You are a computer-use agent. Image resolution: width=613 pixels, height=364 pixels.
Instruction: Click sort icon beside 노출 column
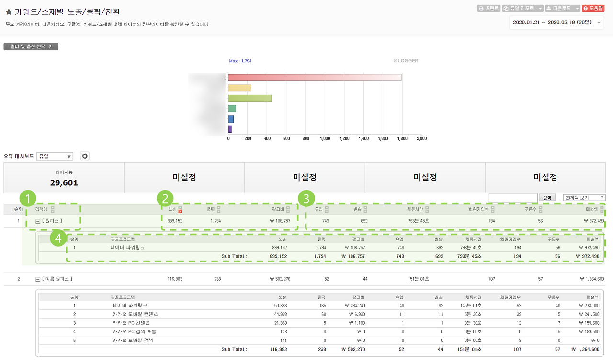[180, 209]
